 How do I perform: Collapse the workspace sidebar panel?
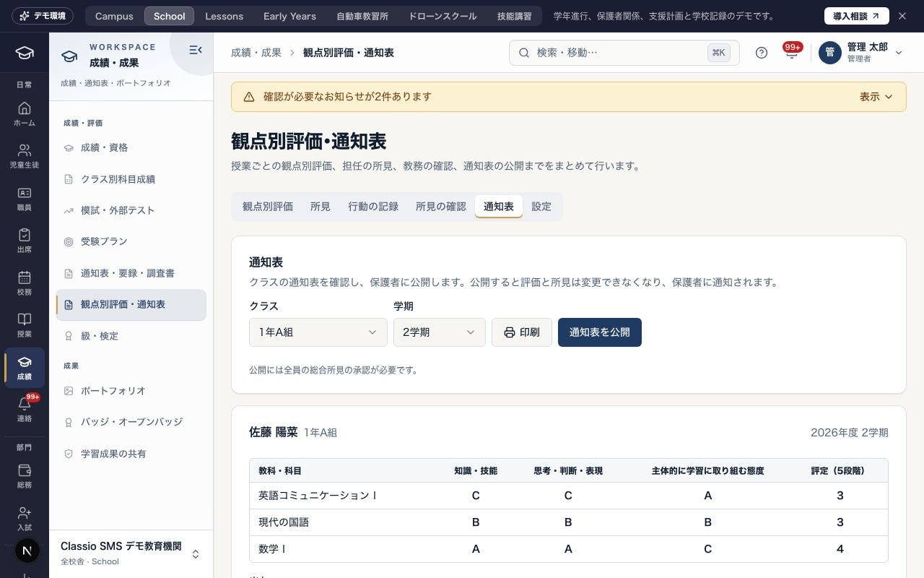[x=195, y=50]
